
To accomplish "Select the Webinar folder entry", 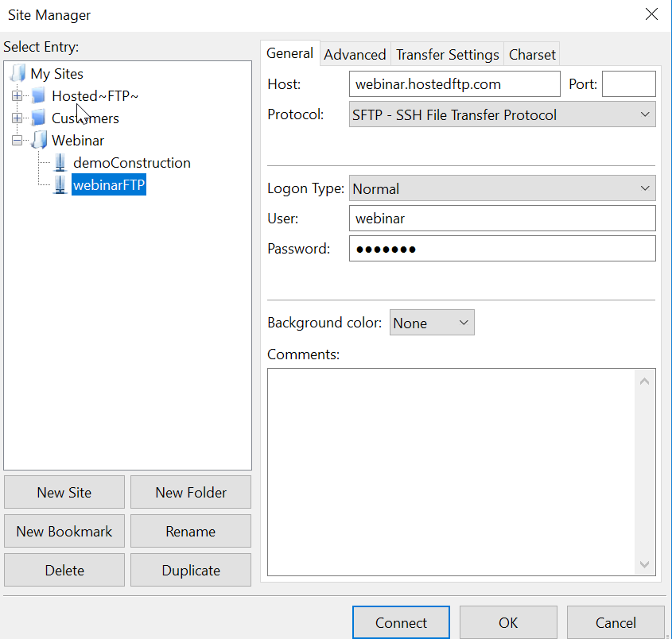I will (78, 141).
